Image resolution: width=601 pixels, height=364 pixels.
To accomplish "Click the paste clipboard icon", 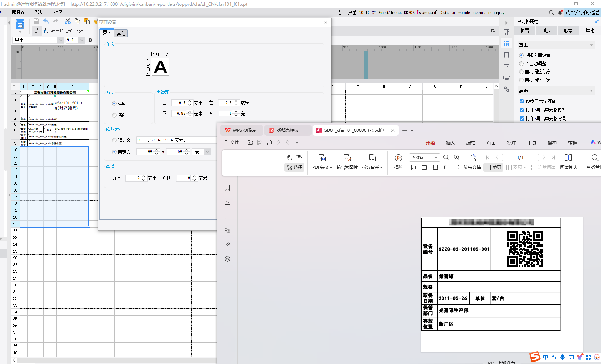I will (x=87, y=21).
